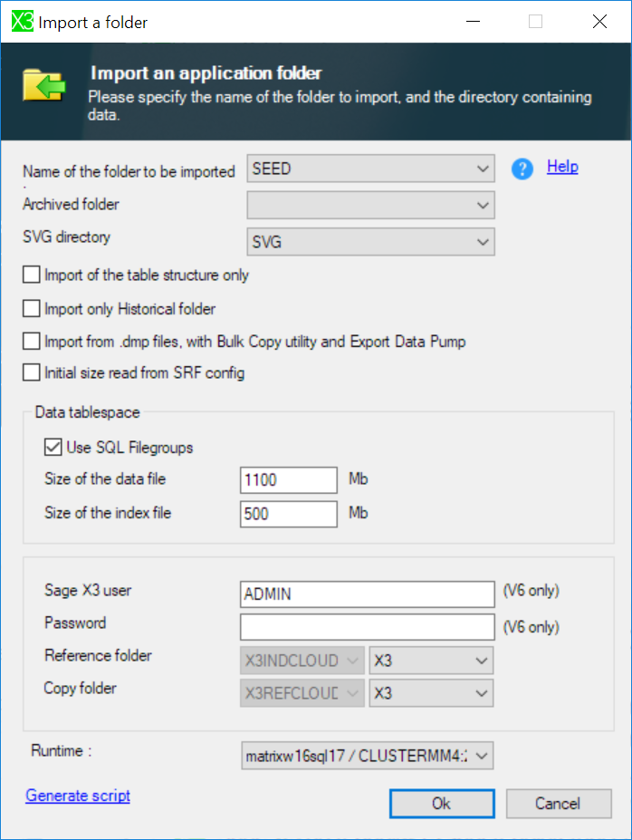632x840 pixels.
Task: Expand the Runtime dropdown
Action: click(367, 756)
